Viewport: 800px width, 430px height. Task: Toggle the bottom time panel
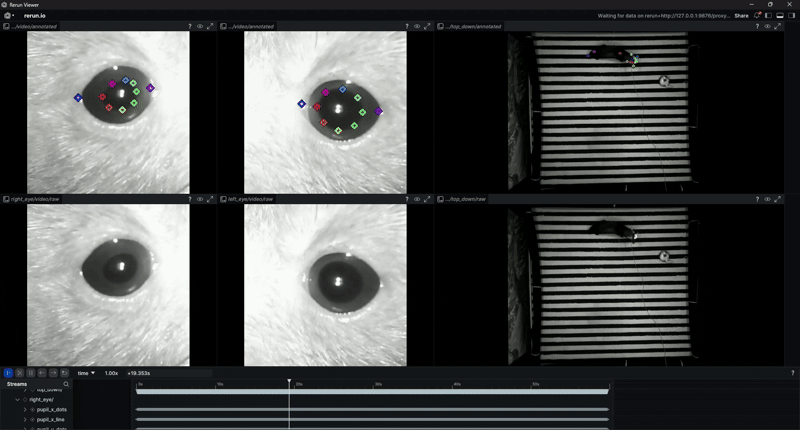(779, 16)
